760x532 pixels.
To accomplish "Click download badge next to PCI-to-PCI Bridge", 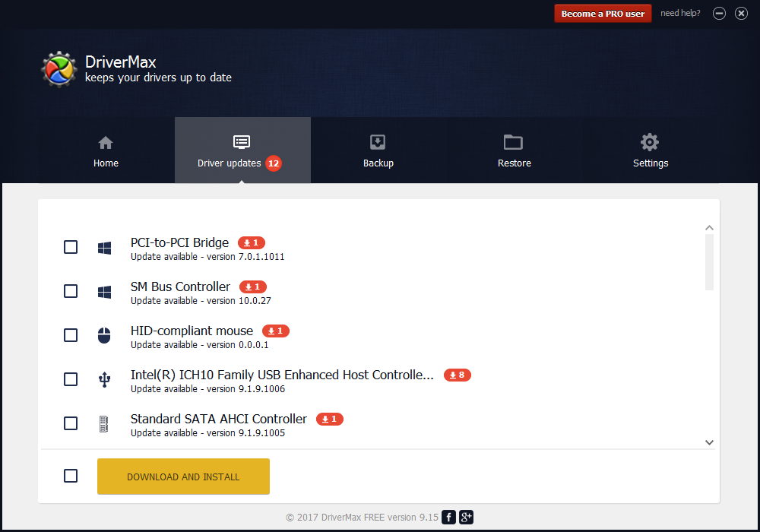I will 251,242.
